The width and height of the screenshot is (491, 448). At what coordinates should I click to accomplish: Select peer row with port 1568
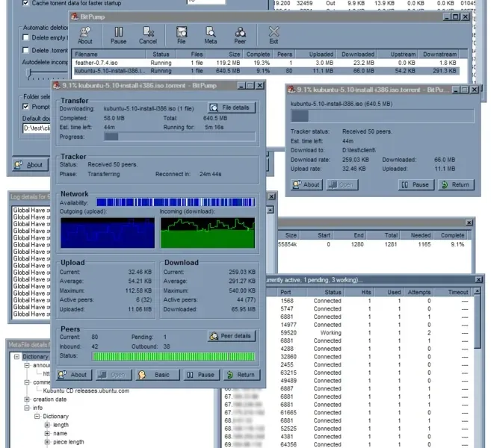tap(369, 301)
